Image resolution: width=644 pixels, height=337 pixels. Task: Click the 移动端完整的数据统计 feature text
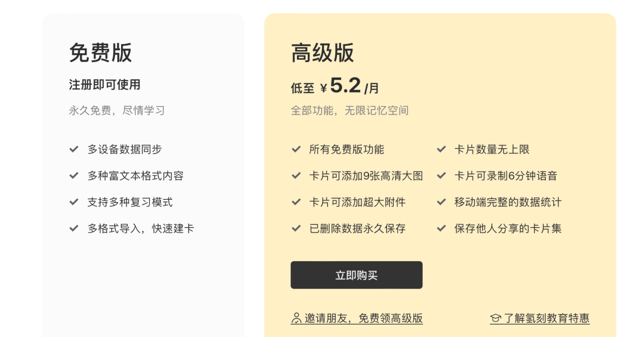click(507, 202)
